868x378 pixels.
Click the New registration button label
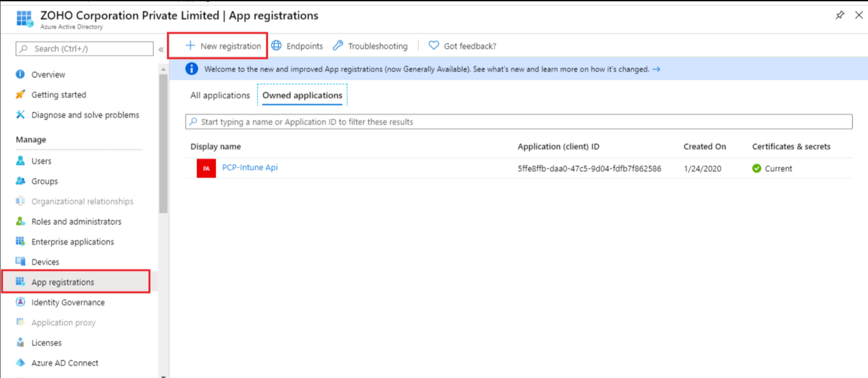click(x=230, y=46)
